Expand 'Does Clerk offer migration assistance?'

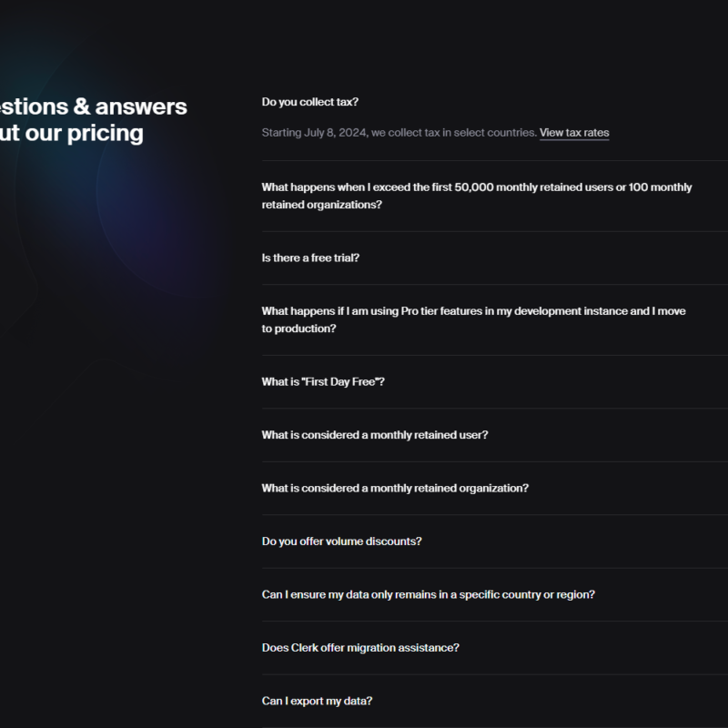(x=360, y=648)
